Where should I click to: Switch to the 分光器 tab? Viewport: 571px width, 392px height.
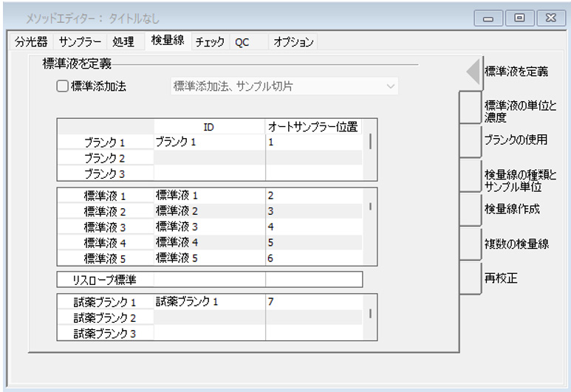[30, 42]
